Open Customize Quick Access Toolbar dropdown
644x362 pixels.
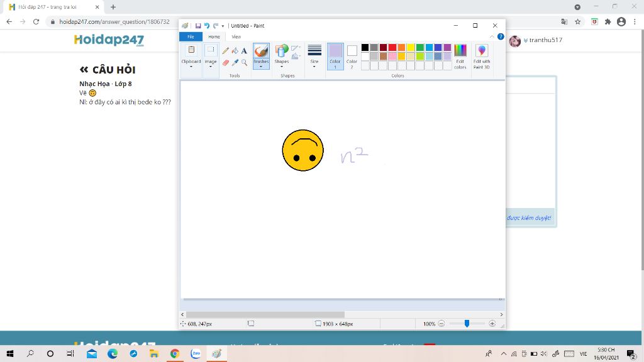[223, 26]
